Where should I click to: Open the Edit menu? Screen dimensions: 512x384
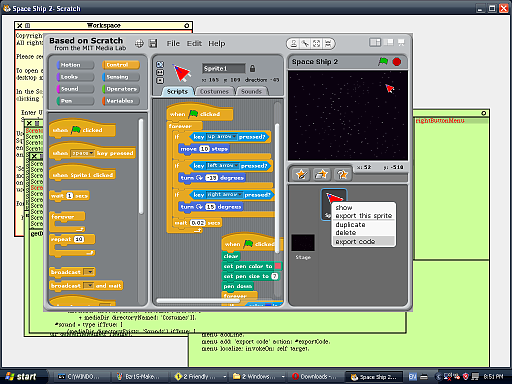tap(194, 44)
